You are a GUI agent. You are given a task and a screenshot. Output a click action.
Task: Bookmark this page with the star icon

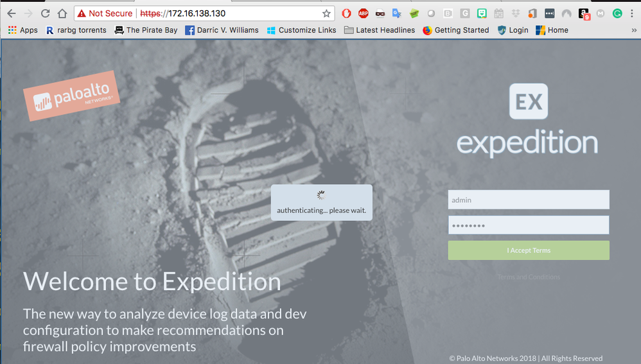click(x=326, y=13)
